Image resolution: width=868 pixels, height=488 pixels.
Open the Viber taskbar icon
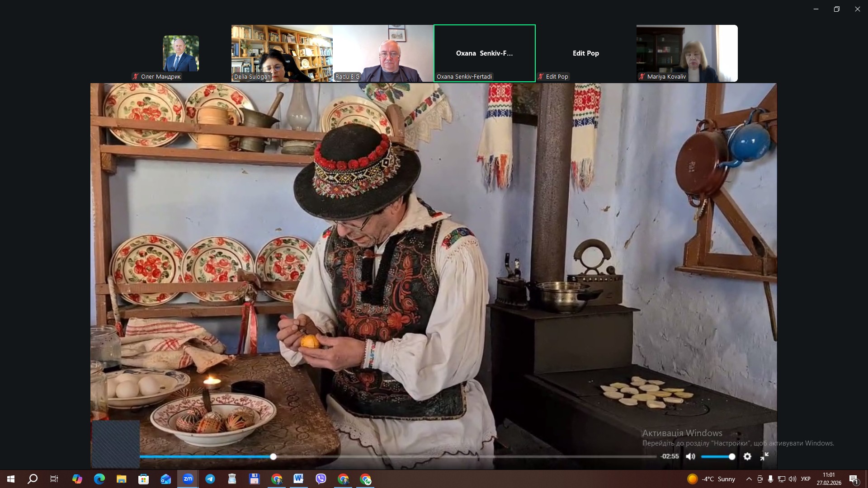pos(321,479)
